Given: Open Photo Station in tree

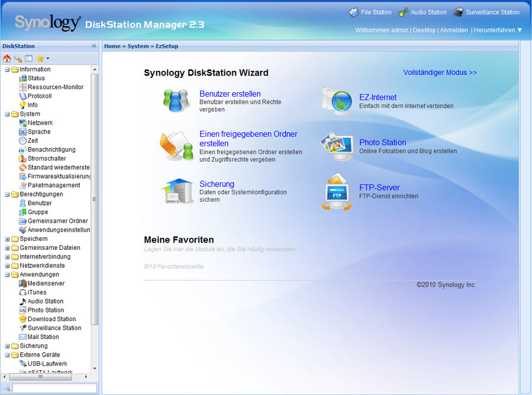Looking at the screenshot, I should coord(41,310).
